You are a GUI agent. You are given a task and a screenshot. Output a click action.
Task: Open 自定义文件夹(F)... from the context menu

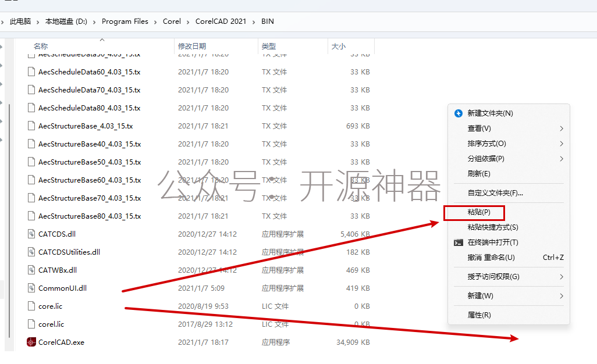[495, 193]
